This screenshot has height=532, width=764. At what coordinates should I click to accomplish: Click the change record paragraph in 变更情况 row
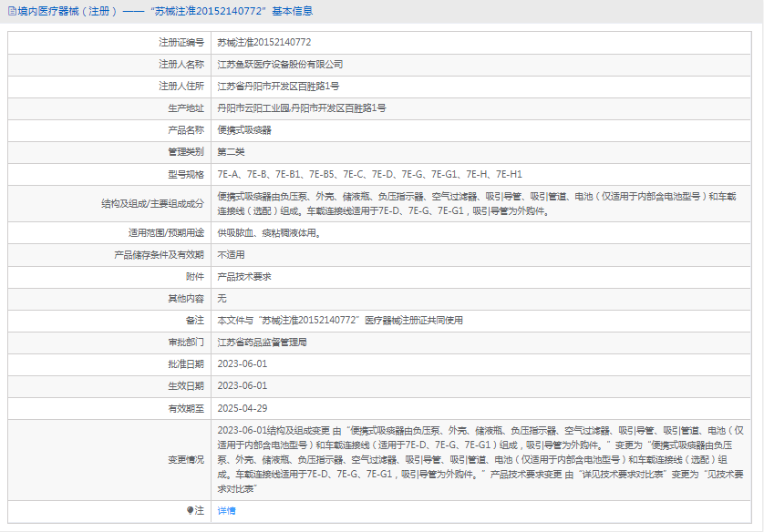pos(480,459)
